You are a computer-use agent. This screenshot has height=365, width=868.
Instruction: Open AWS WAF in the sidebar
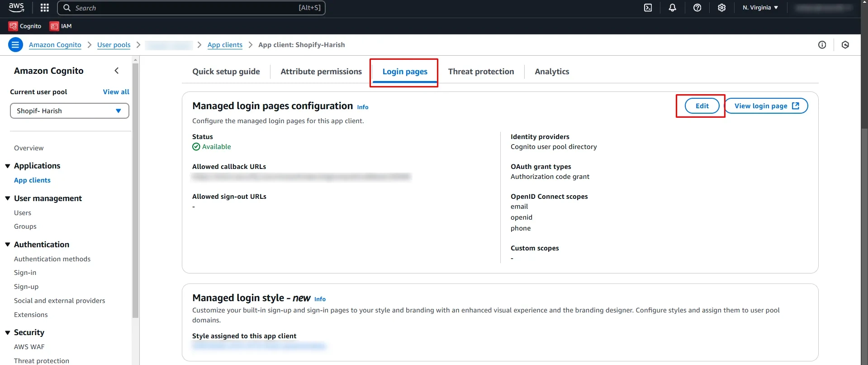[x=29, y=347]
